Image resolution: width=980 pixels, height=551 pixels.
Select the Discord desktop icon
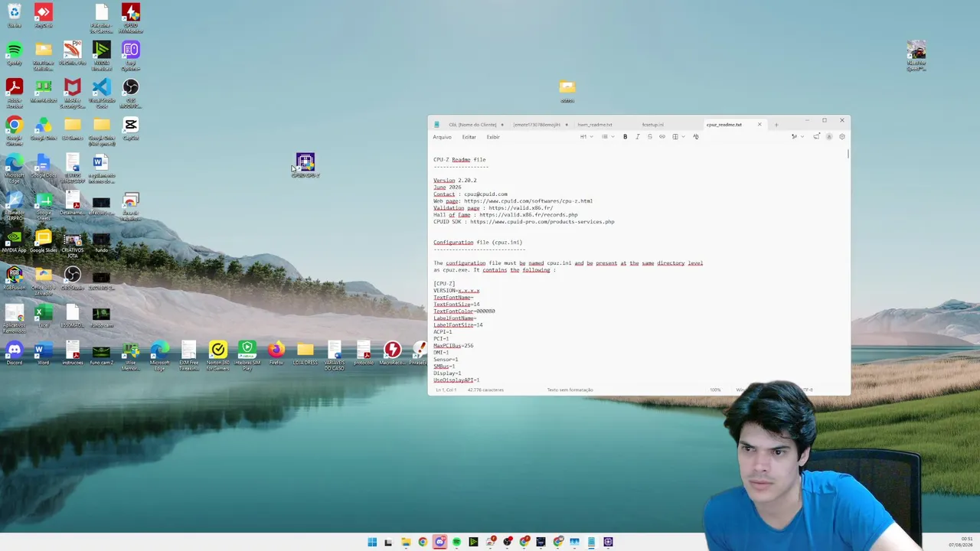(x=15, y=353)
